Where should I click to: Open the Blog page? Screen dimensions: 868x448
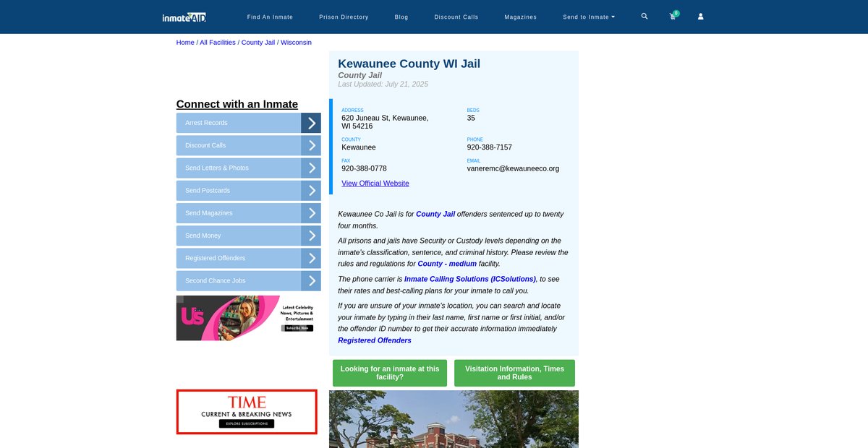tap(401, 17)
